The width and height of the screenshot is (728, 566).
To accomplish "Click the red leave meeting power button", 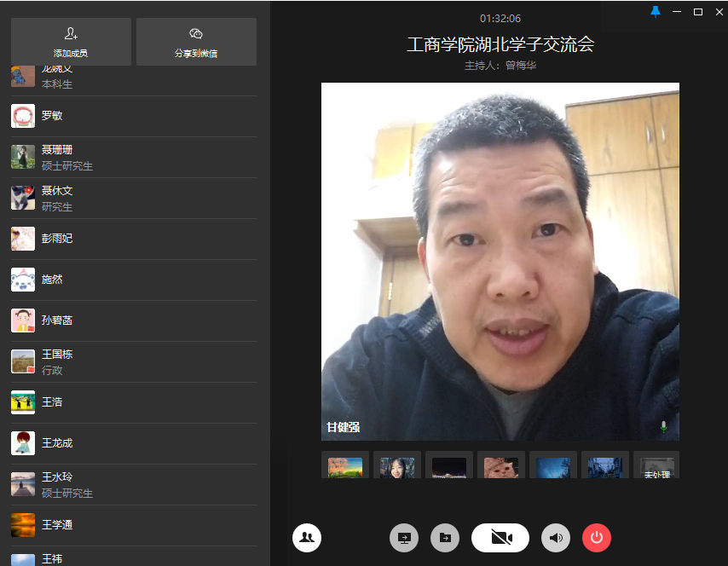I will [597, 538].
